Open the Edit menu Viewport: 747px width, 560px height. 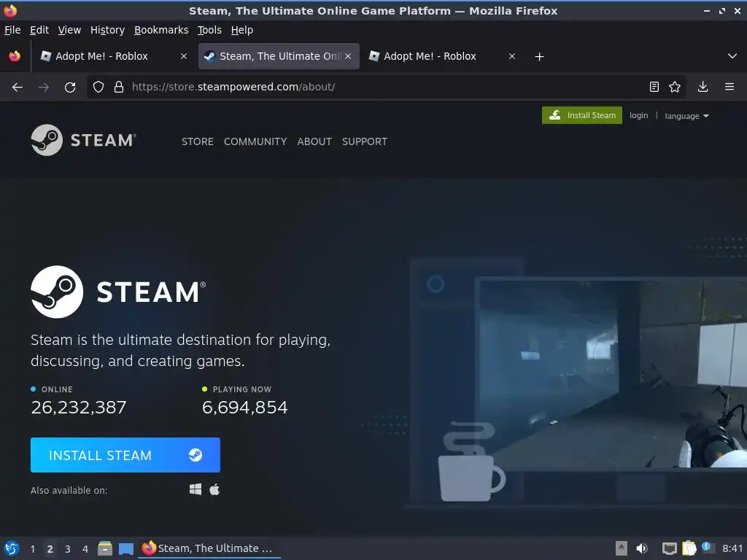click(x=39, y=30)
